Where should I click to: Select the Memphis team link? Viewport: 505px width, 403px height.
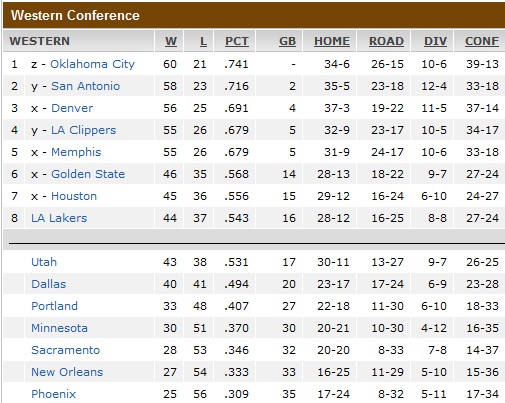click(x=76, y=152)
